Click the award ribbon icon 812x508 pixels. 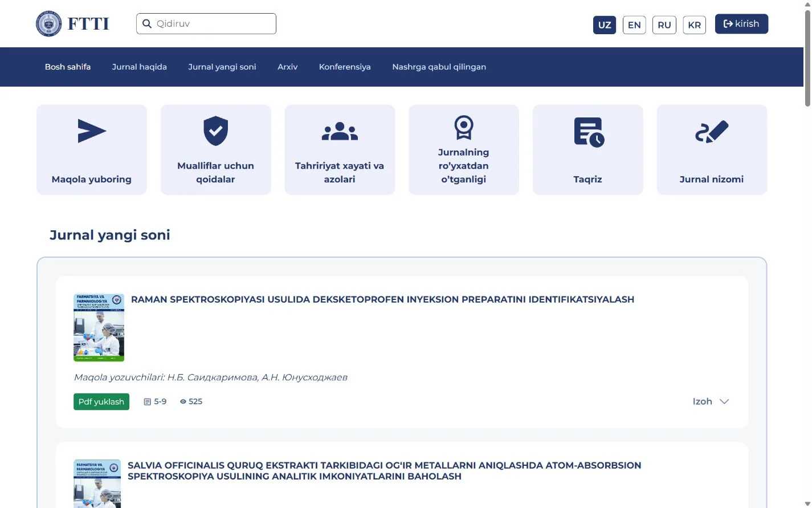[464, 127]
